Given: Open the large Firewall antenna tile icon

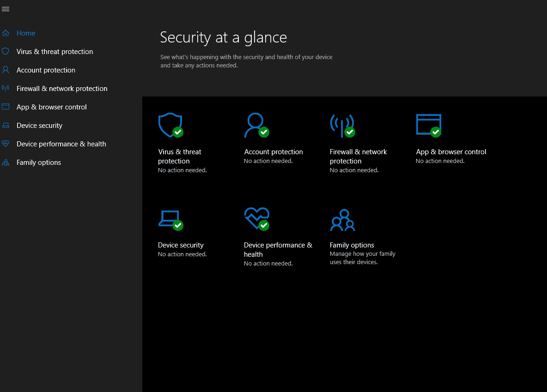Looking at the screenshot, I should 343,126.
